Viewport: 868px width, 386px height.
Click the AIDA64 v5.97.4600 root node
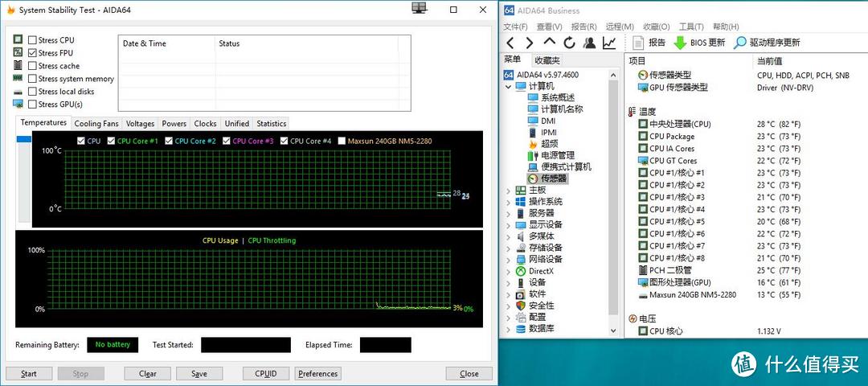pos(541,75)
